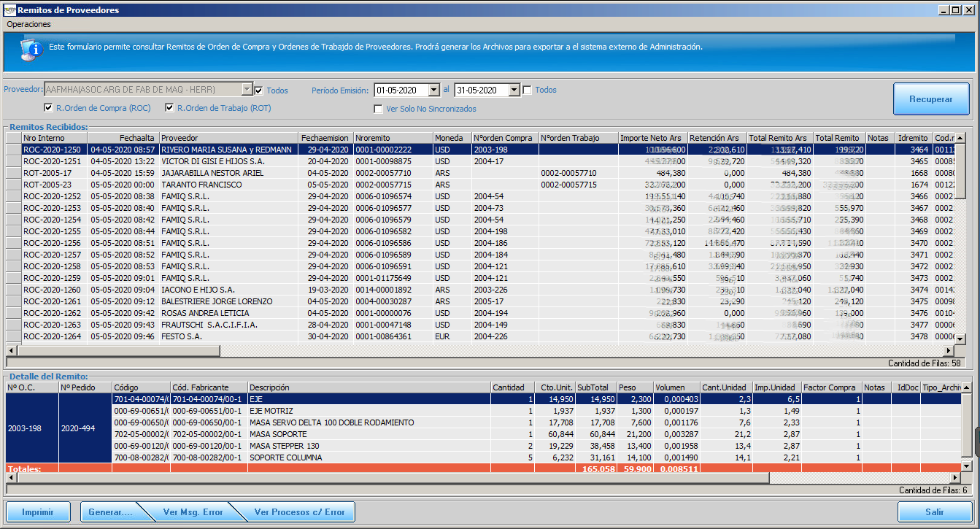
Task: Open the Operaciones menu
Action: point(29,24)
